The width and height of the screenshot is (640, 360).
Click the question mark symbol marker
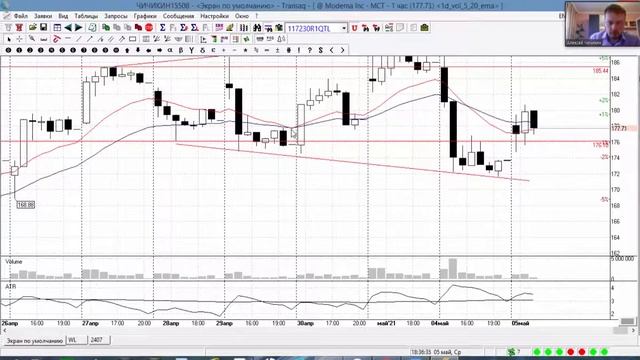point(310,50)
